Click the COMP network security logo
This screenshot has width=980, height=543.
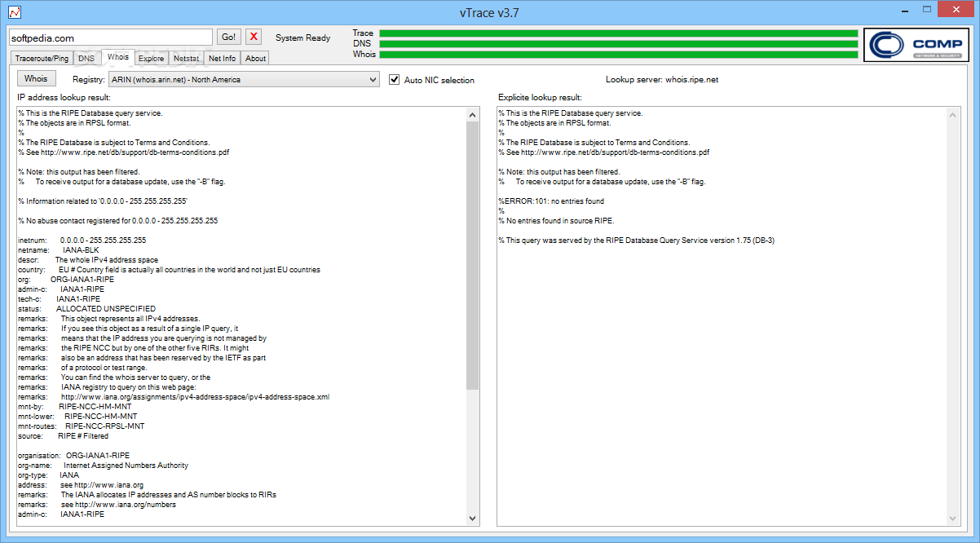coord(916,45)
